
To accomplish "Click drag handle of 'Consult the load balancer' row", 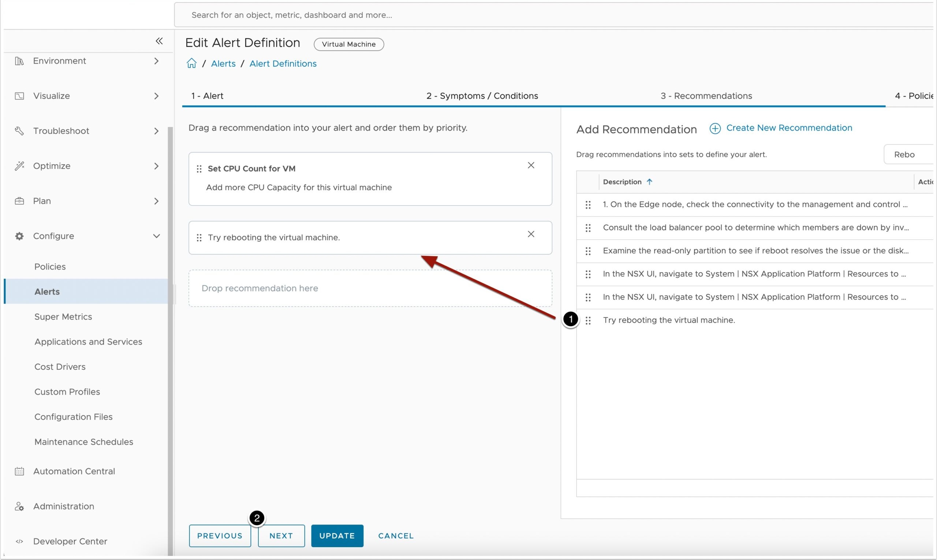I will 588,228.
